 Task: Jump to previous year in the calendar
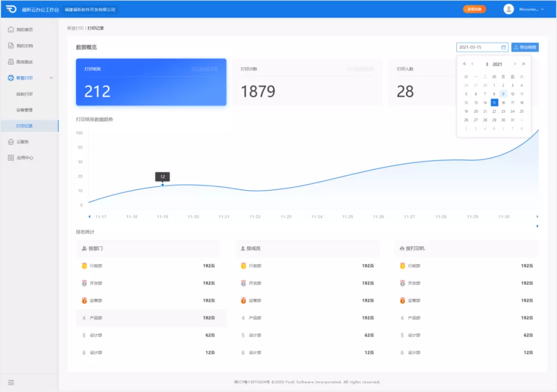click(x=464, y=64)
